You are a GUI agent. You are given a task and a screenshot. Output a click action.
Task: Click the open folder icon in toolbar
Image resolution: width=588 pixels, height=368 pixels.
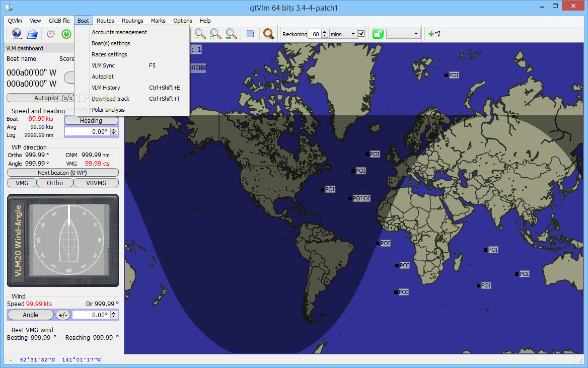click(x=32, y=34)
